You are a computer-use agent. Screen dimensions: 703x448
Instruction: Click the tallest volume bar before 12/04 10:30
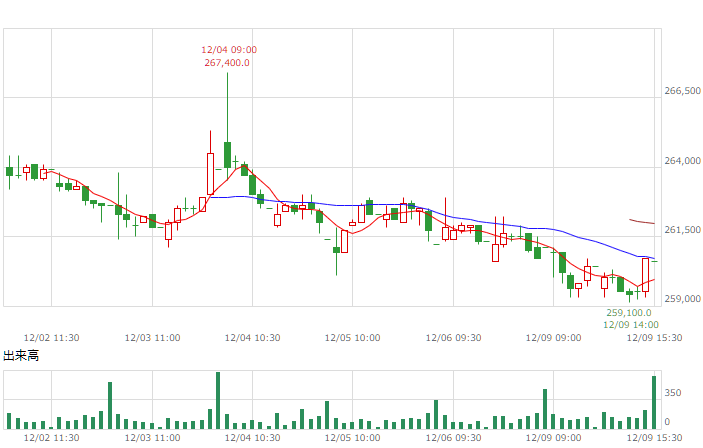(218, 400)
